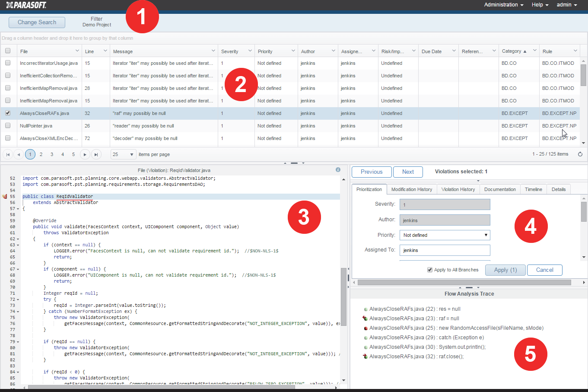The height and width of the screenshot is (392, 588).
Task: Open the Administration dropdown menu
Action: [x=504, y=5]
